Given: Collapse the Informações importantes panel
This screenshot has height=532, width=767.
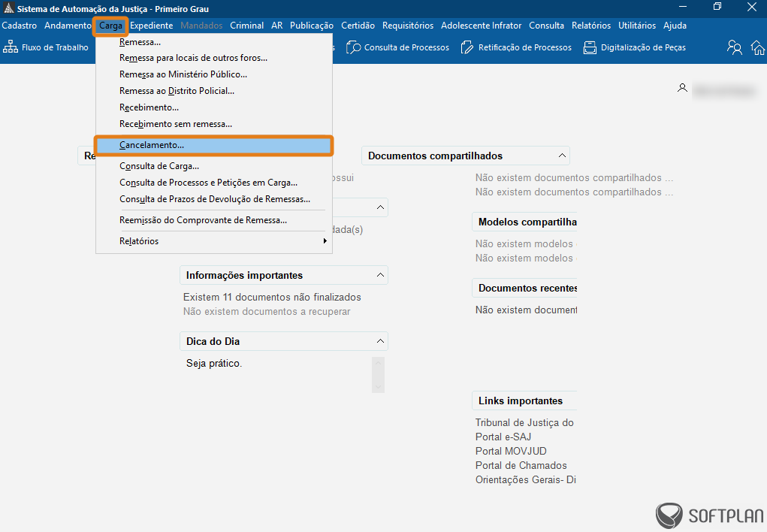Looking at the screenshot, I should [380, 275].
